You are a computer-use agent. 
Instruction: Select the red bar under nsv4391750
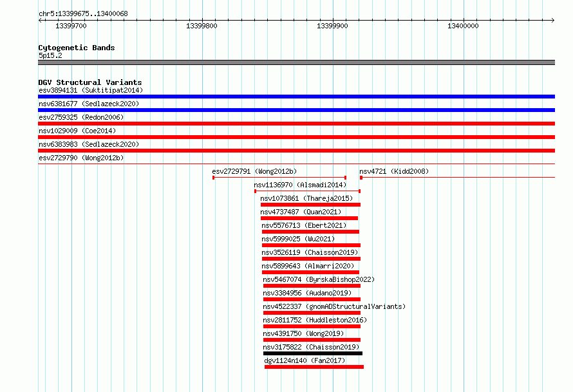click(312, 340)
